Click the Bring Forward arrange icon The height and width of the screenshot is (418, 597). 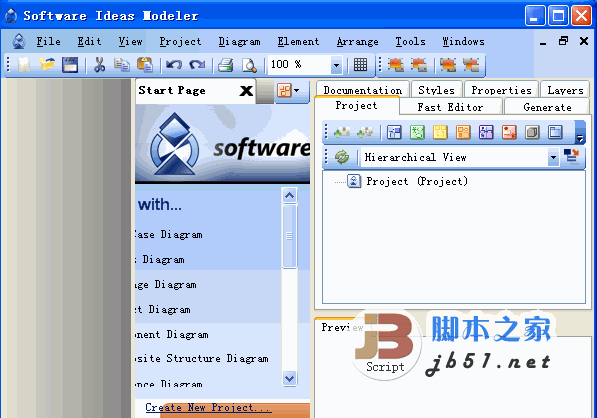click(x=448, y=65)
